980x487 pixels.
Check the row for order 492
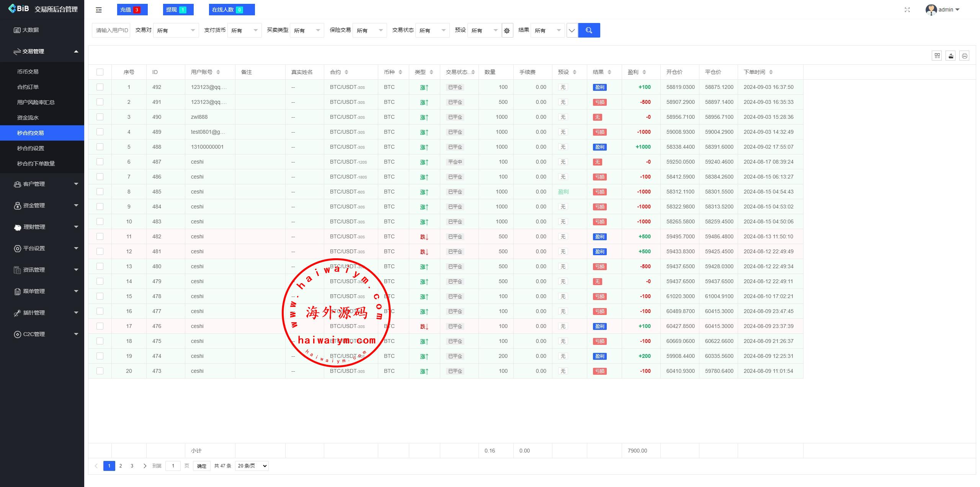[100, 87]
